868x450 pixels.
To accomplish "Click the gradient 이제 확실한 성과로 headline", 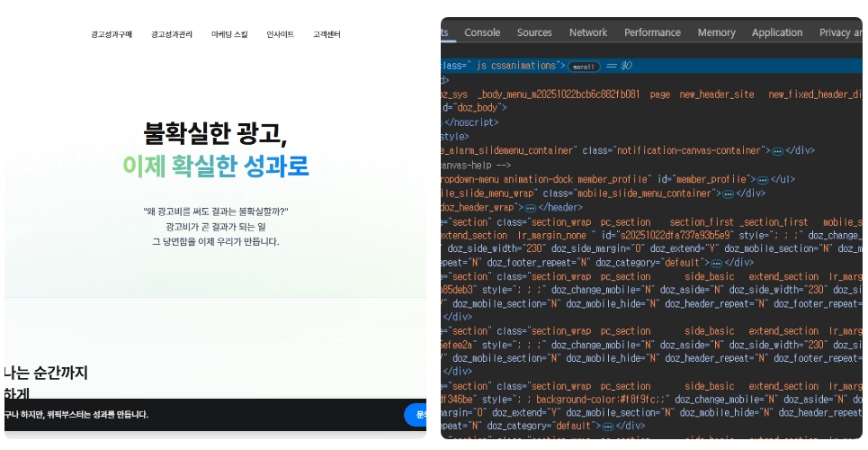I will 215,166.
